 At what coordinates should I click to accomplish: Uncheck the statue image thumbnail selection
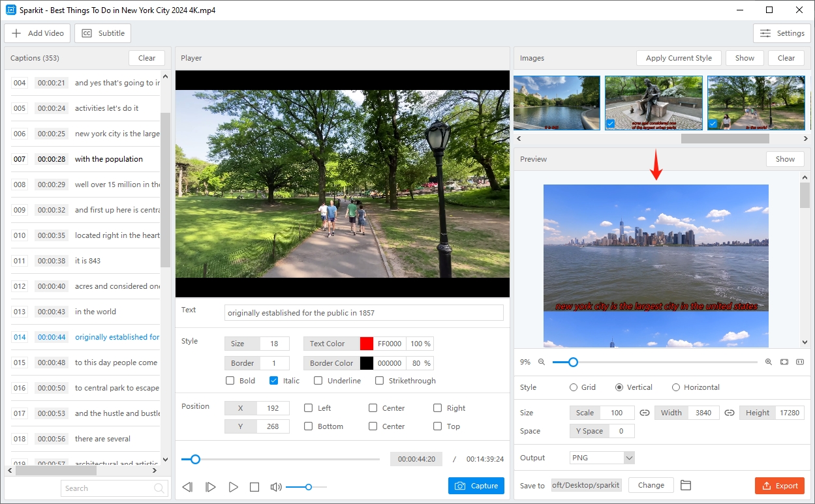click(609, 123)
